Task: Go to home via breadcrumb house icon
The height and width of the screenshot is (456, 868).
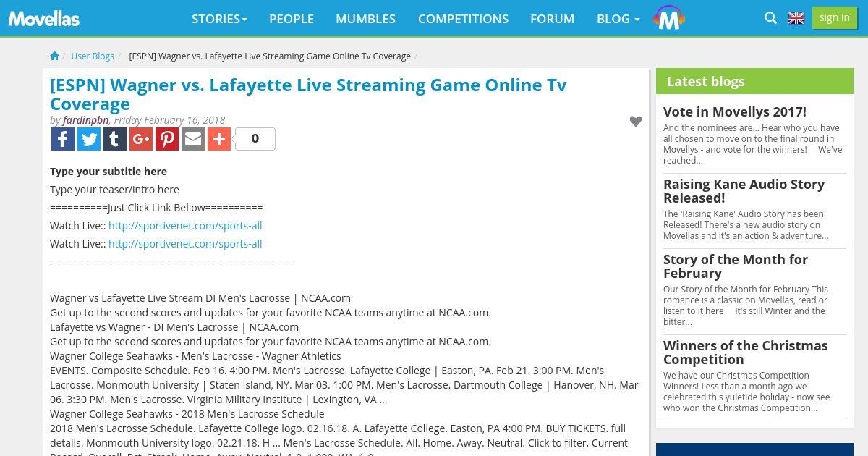Action: click(54, 56)
